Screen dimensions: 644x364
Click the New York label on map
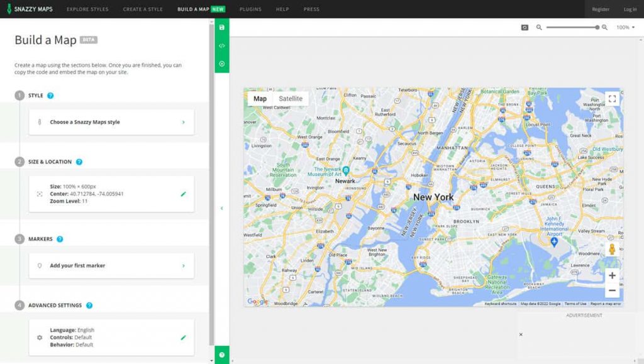(433, 197)
